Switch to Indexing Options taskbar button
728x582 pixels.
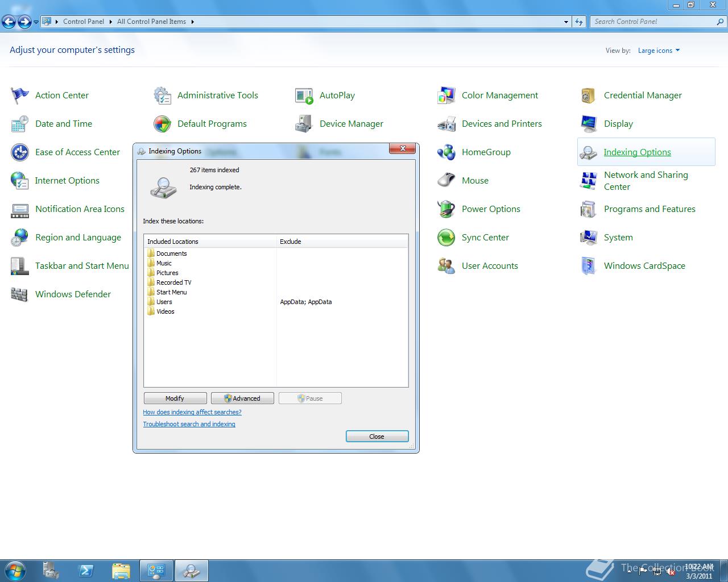(x=191, y=571)
